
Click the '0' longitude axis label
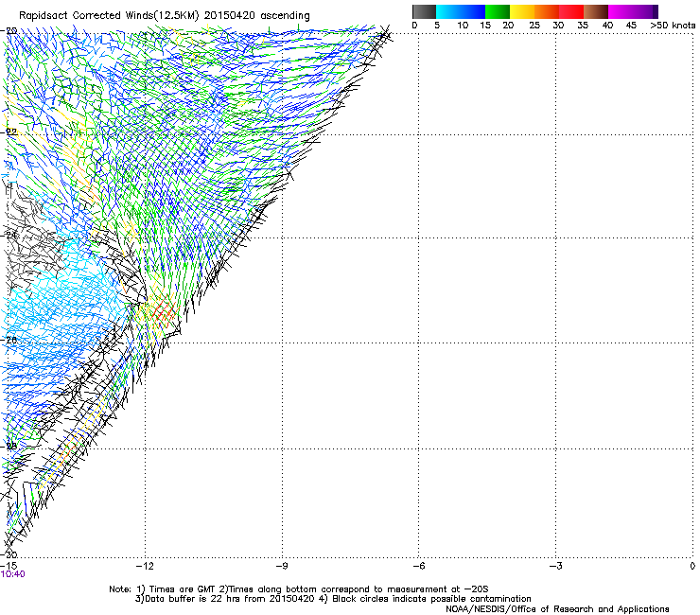point(692,566)
